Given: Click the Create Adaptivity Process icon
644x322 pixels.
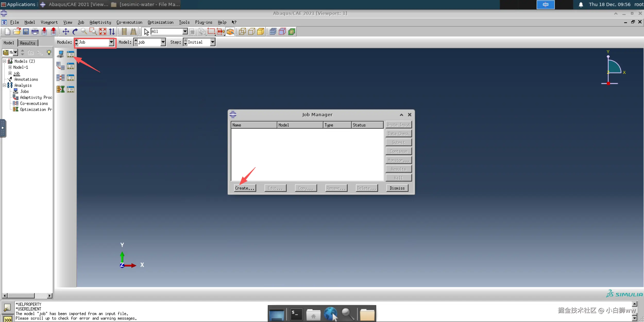Looking at the screenshot, I should pos(60,66).
